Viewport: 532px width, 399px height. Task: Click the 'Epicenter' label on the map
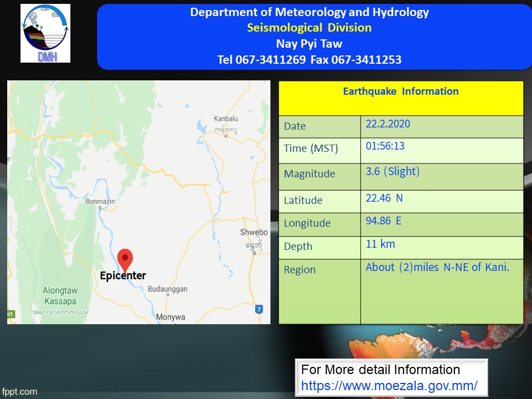pyautogui.click(x=123, y=275)
